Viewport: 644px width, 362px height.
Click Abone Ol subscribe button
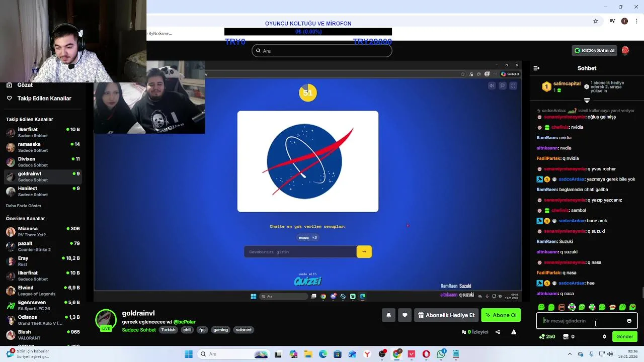coord(501,315)
